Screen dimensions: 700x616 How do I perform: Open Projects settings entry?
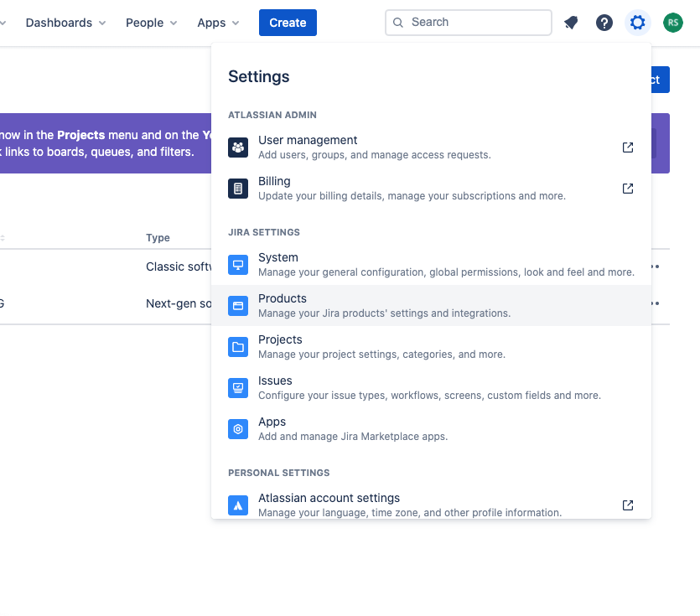click(431, 347)
